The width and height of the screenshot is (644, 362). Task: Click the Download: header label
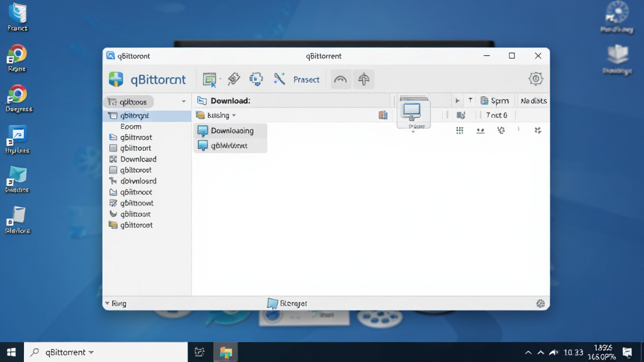click(230, 101)
